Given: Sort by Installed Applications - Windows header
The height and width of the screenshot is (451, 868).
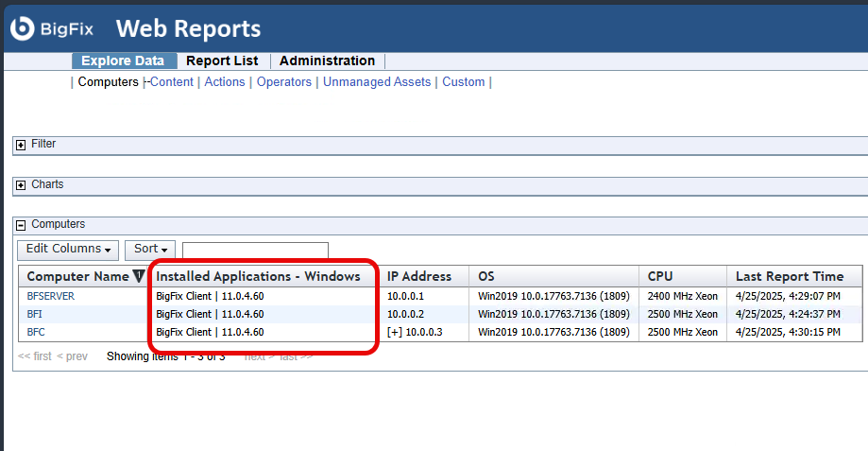Looking at the screenshot, I should [258, 276].
